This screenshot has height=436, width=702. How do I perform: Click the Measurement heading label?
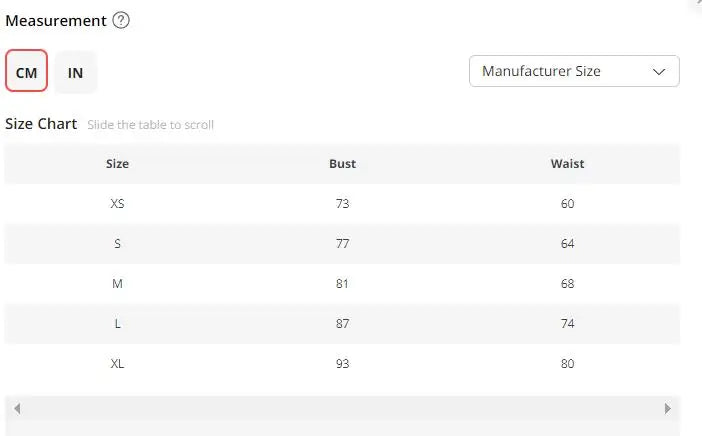56,21
